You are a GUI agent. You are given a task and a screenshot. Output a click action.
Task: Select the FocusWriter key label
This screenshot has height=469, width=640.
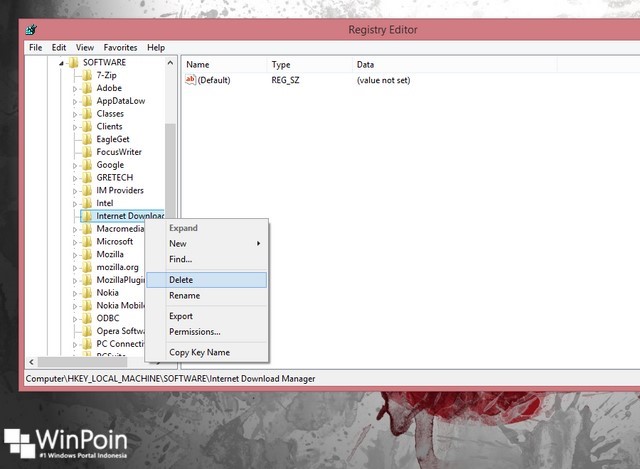119,152
